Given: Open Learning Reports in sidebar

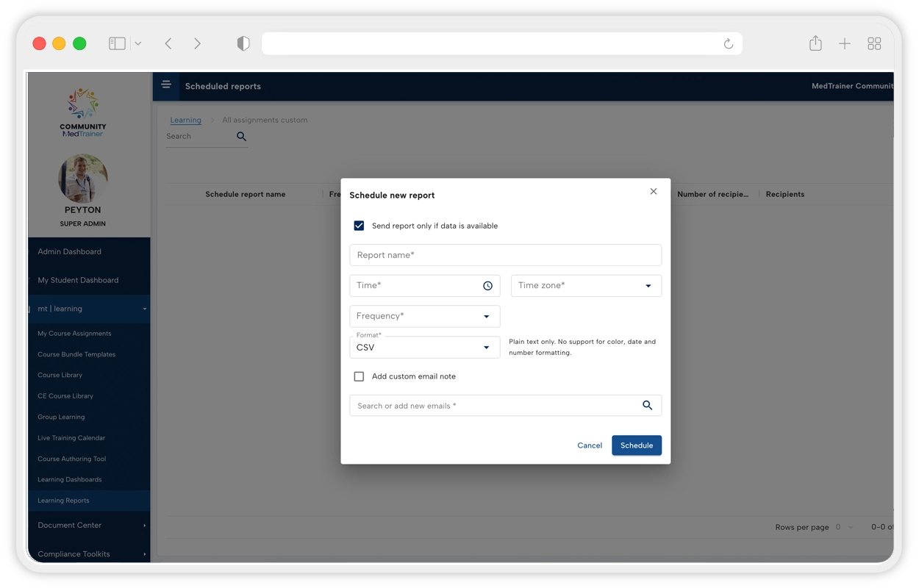Looking at the screenshot, I should point(64,501).
